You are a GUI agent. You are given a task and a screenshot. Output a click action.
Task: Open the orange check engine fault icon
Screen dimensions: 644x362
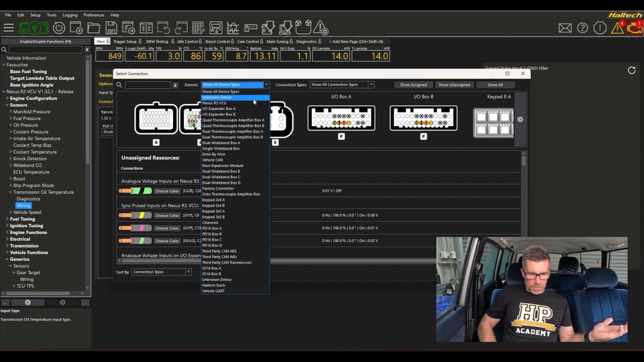pos(635,28)
